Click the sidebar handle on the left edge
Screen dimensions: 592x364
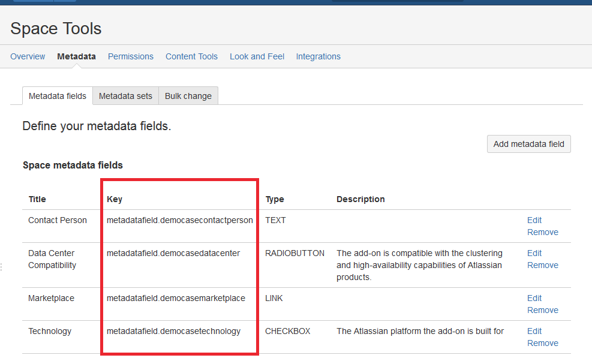pyautogui.click(x=2, y=267)
